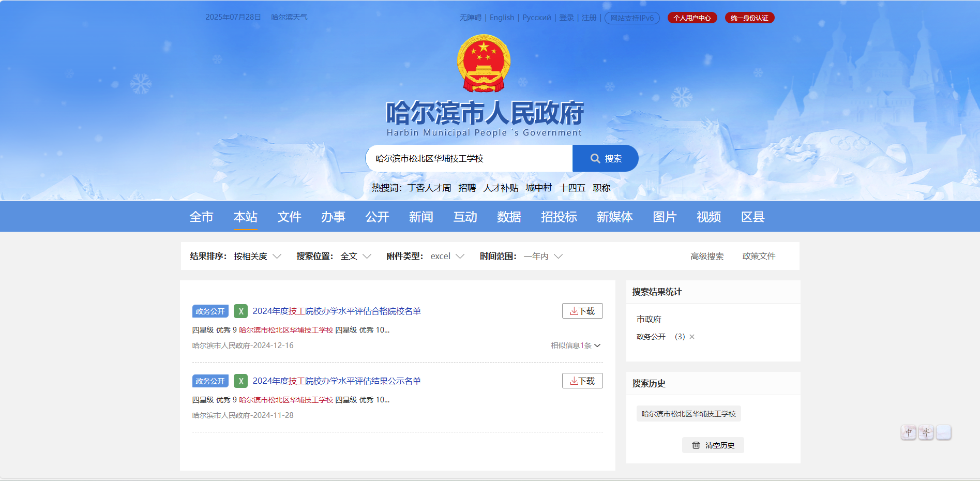Click Excel icon of 结果公示名单 result

tap(240, 381)
